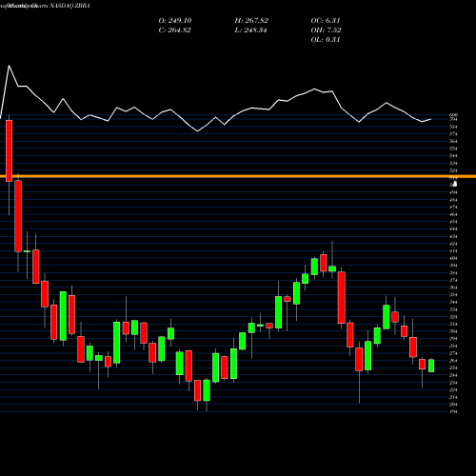Click the 444 label on price axis
Image resolution: width=476 pixels, height=476 pixels.
(453, 229)
